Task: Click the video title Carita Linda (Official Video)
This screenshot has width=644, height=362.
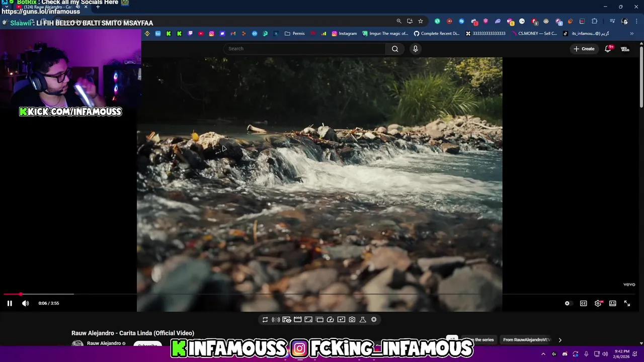Action: coord(133,333)
